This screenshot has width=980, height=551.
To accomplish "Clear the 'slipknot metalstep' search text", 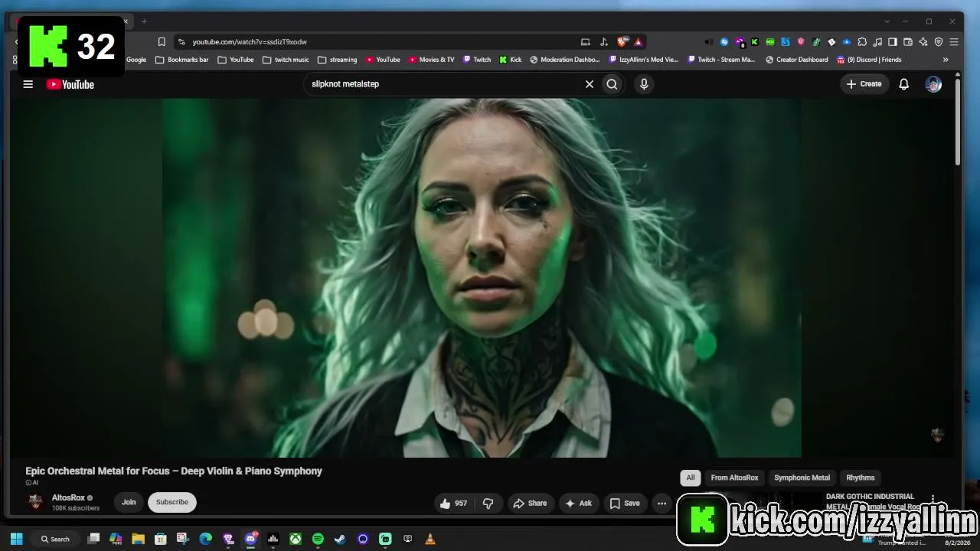I will click(590, 84).
